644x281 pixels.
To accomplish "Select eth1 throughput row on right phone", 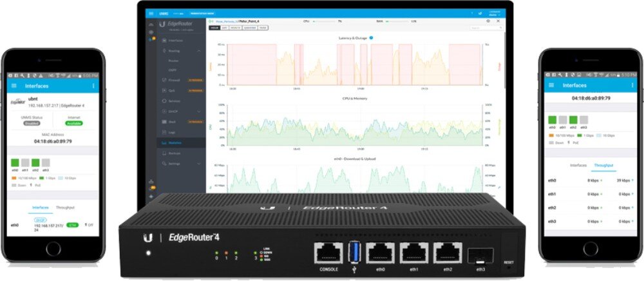I will click(x=591, y=194).
